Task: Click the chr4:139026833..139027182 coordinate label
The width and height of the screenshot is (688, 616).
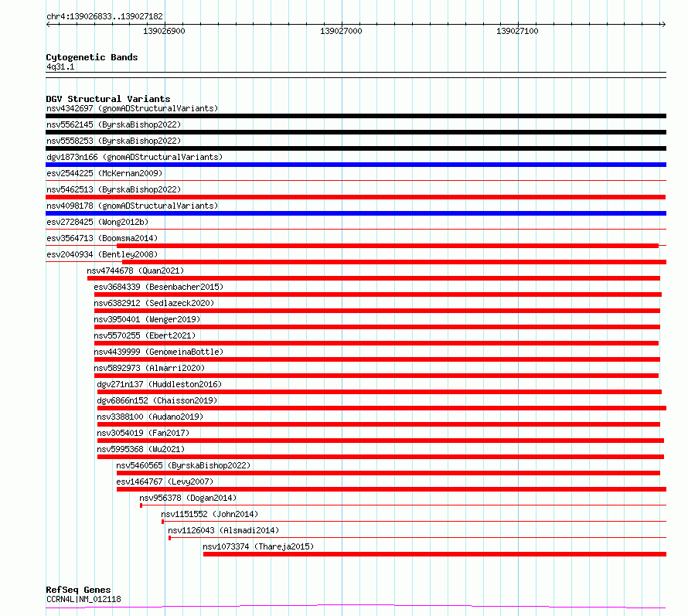Action: tap(104, 16)
